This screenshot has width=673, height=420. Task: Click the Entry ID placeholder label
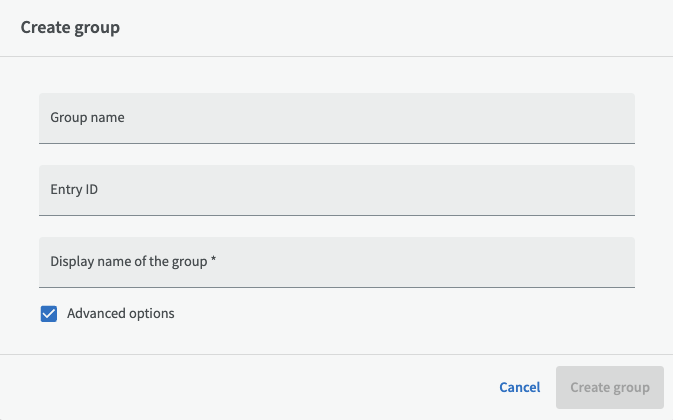pos(74,190)
